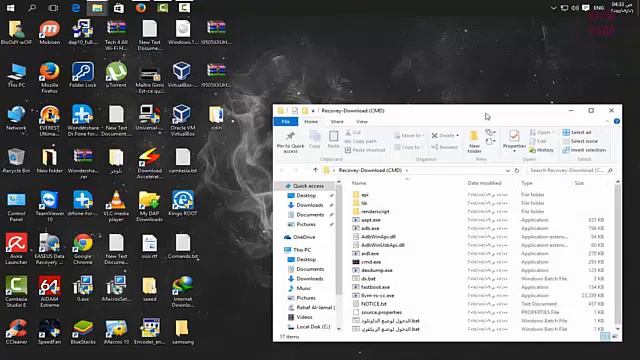640x360 pixels.
Task: Open the Delete dropdown arrow
Action: [458, 136]
